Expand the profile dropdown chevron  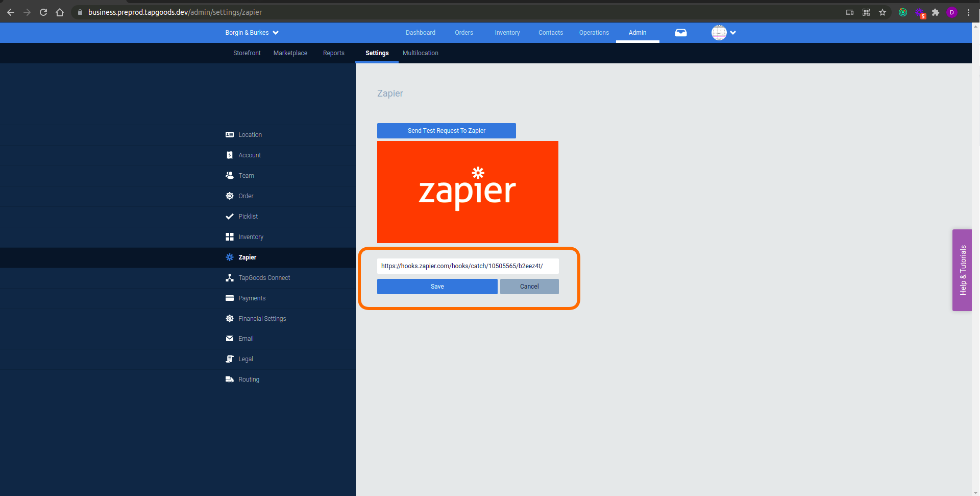733,33
